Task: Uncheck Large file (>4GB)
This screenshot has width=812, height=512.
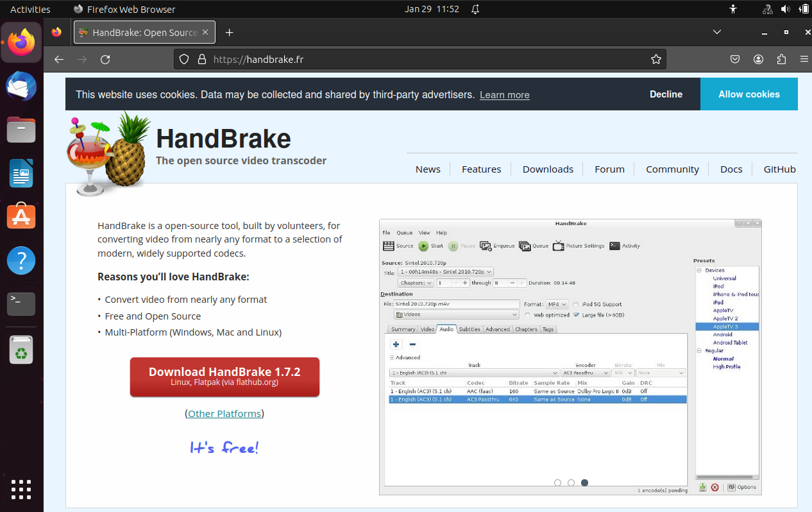Action: pos(576,314)
